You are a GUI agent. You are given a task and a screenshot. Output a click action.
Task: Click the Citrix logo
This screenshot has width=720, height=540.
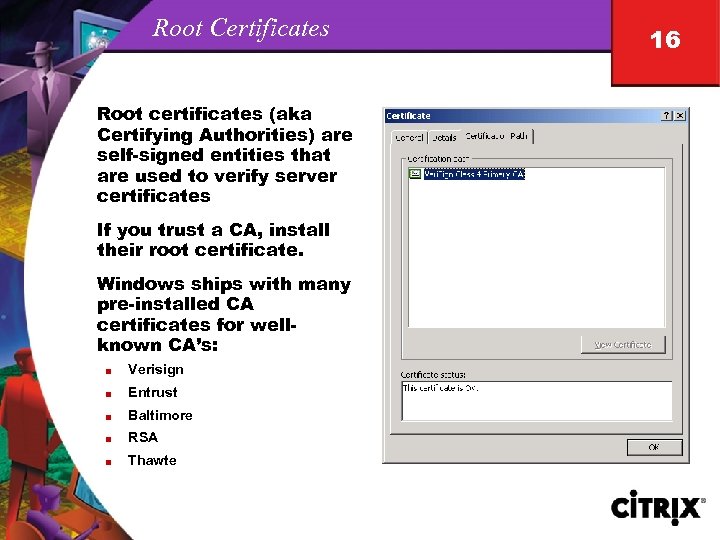(x=658, y=507)
